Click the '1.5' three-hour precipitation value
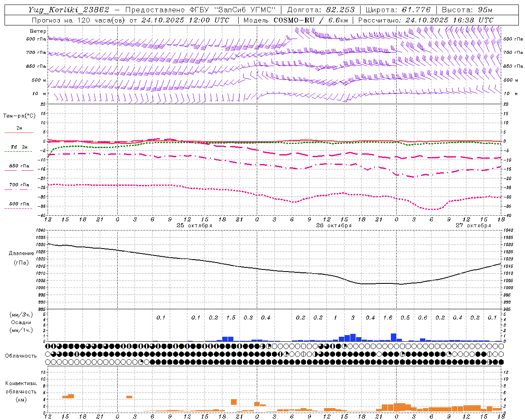The height and width of the screenshot is (420, 525). [231, 317]
